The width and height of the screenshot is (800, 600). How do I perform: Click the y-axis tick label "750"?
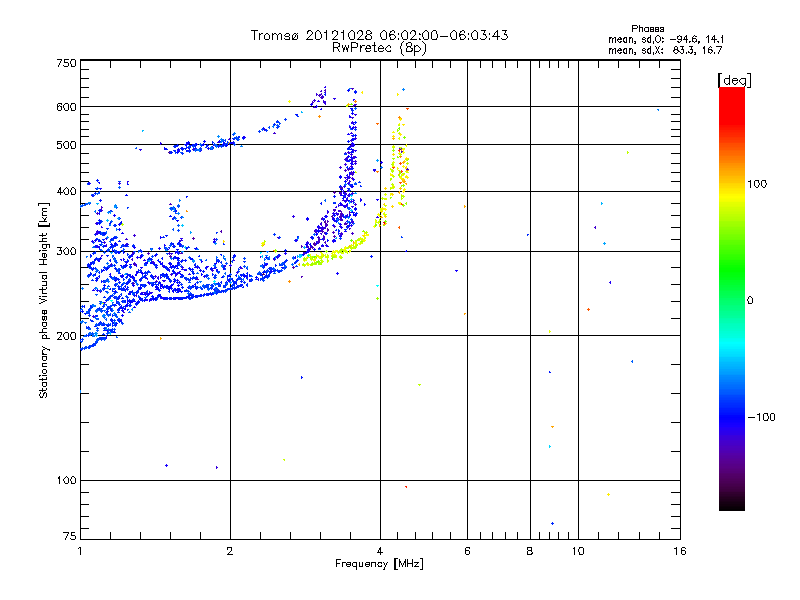66,63
